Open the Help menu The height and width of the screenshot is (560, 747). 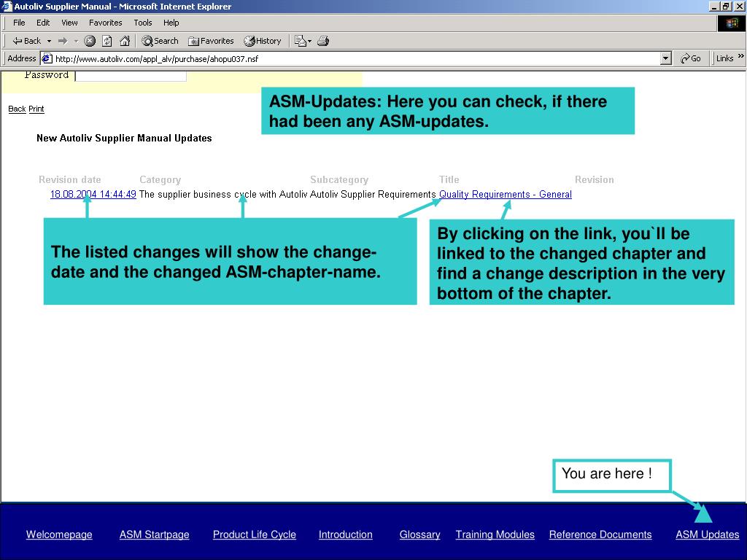pyautogui.click(x=171, y=23)
